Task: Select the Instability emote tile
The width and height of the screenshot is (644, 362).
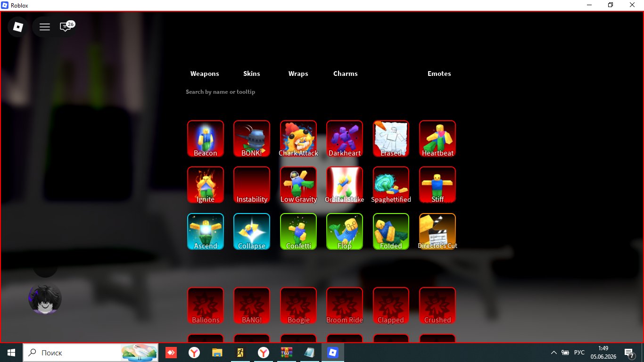Action: click(x=252, y=185)
